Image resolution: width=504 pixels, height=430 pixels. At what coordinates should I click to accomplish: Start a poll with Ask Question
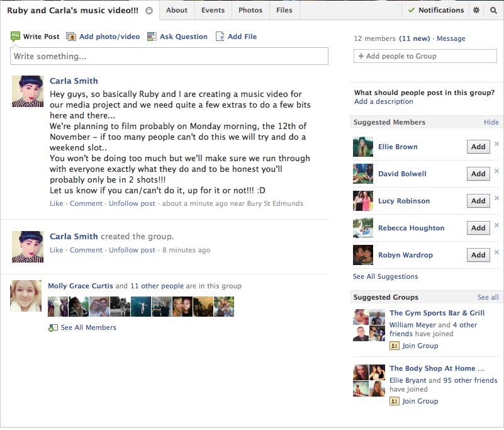[177, 37]
